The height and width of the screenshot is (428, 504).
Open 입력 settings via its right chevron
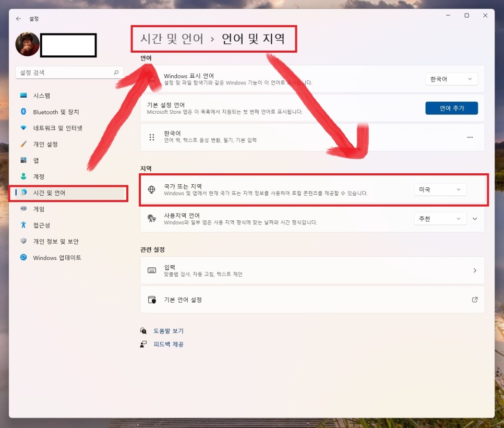[x=475, y=270]
